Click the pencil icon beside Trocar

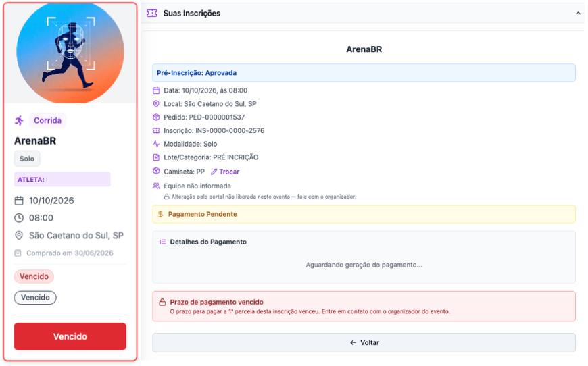pyautogui.click(x=214, y=172)
